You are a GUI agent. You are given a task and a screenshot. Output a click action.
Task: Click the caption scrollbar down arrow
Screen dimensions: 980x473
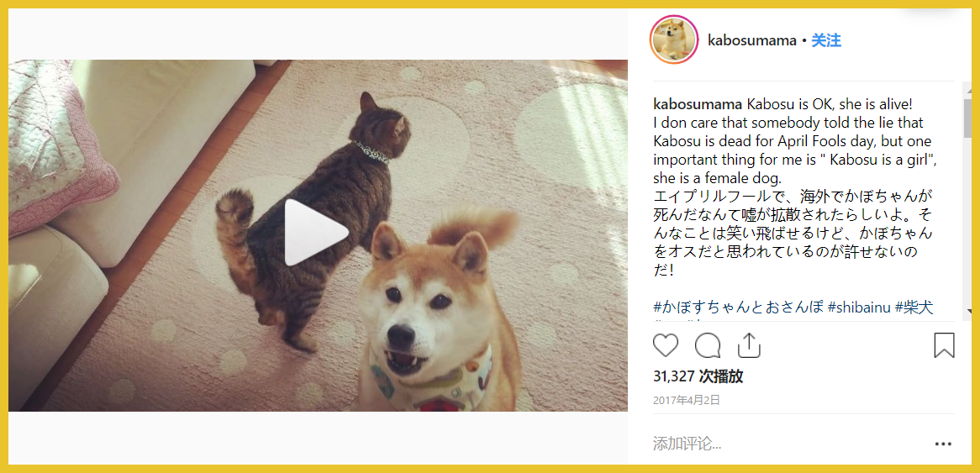tap(968, 310)
